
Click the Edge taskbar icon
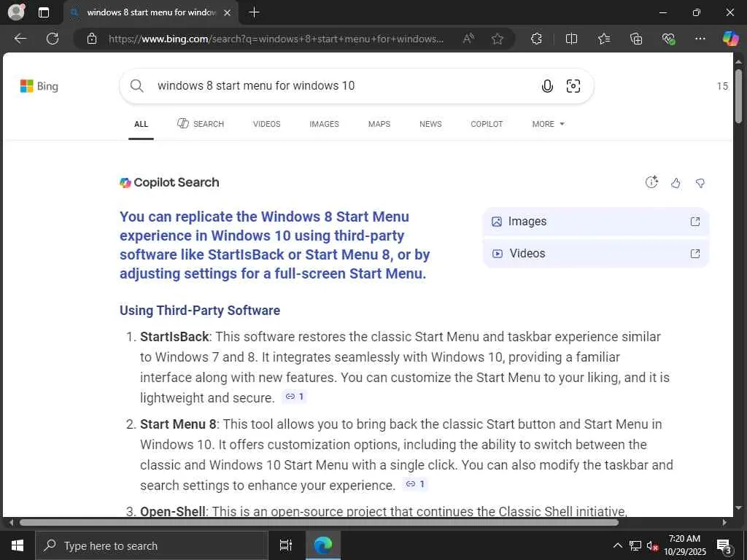pos(323,545)
